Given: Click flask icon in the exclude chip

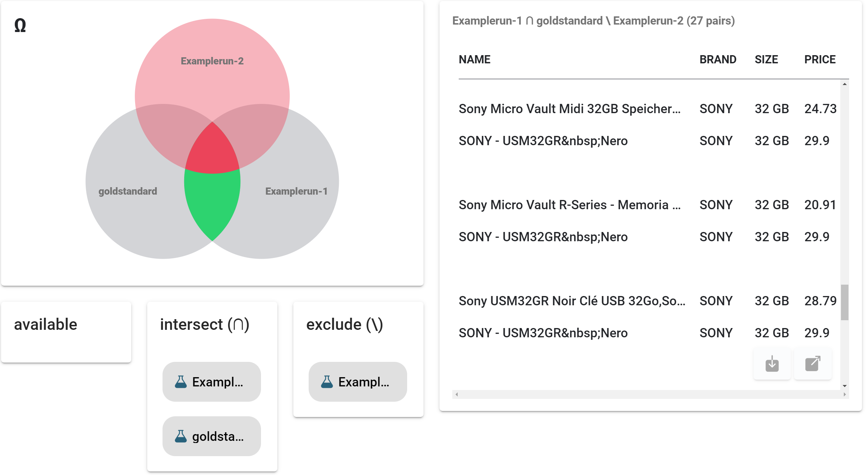Looking at the screenshot, I should 327,382.
